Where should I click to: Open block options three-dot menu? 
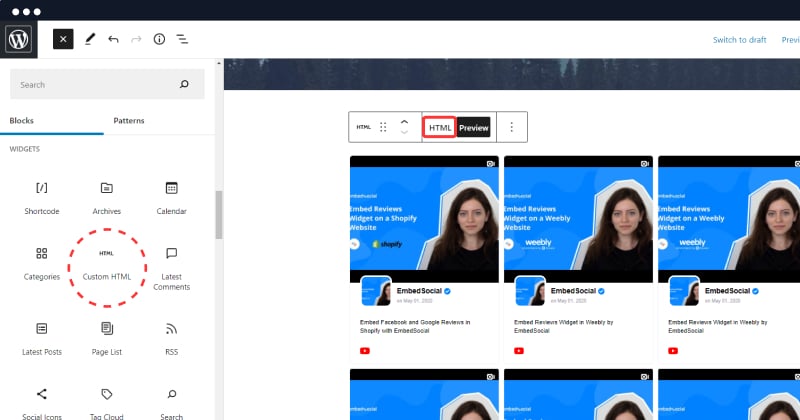512,127
